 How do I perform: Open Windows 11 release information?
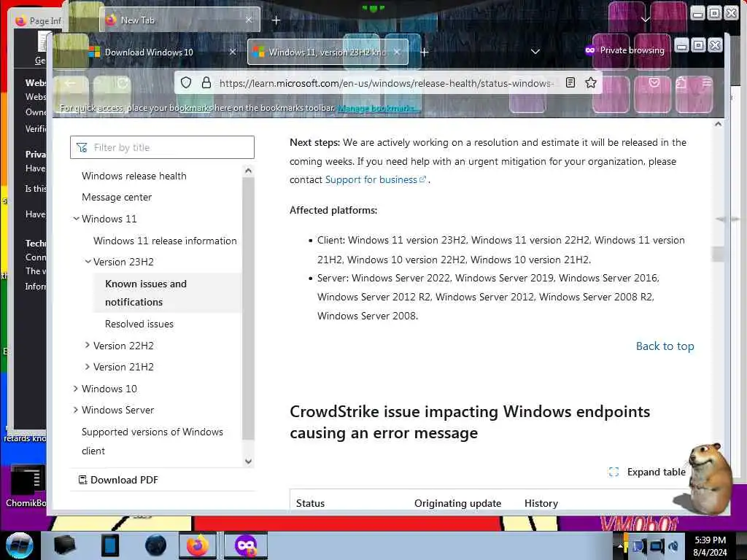click(165, 241)
